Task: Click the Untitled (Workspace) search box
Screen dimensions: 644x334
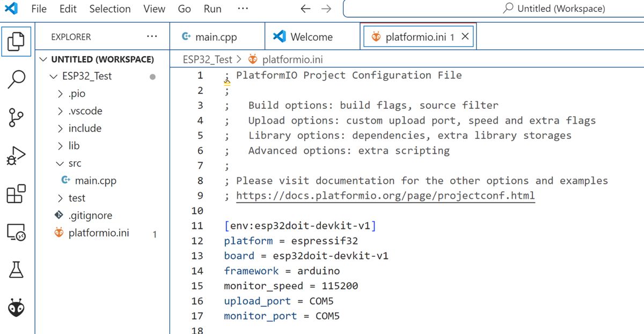Action: coord(494,9)
